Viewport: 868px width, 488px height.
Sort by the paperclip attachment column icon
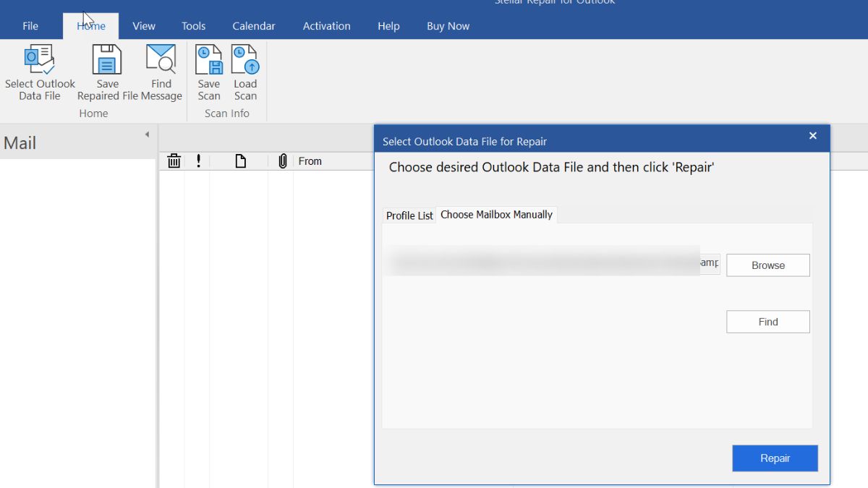click(283, 161)
